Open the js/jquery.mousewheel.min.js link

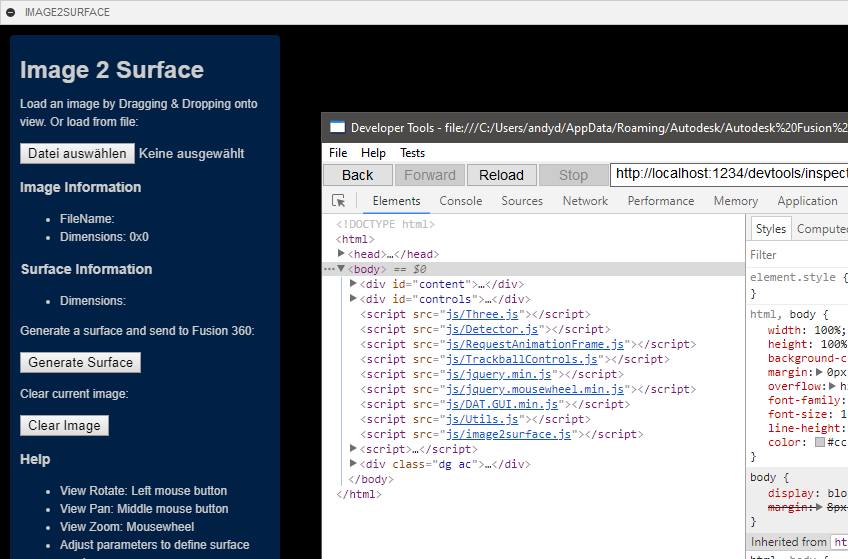tap(535, 389)
